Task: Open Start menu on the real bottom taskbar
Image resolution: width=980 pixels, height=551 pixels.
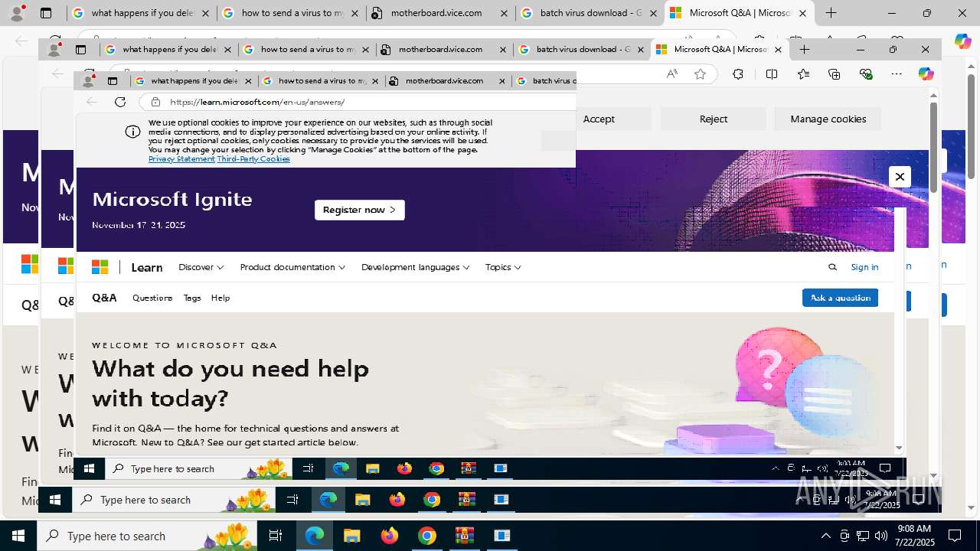Action: tap(18, 536)
